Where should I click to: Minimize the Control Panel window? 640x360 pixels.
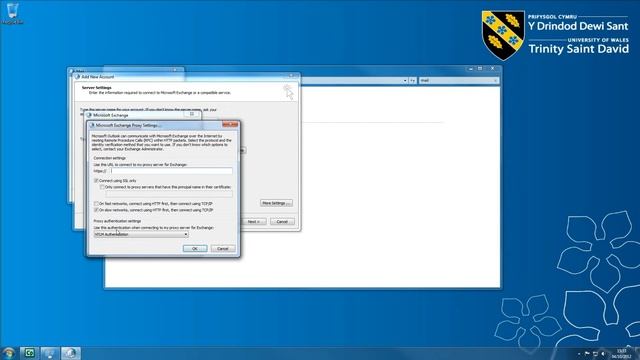coord(471,69)
